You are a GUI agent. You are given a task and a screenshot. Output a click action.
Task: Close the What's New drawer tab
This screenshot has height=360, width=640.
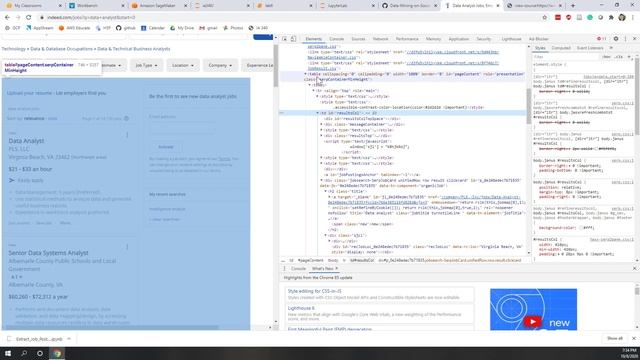tap(337, 269)
